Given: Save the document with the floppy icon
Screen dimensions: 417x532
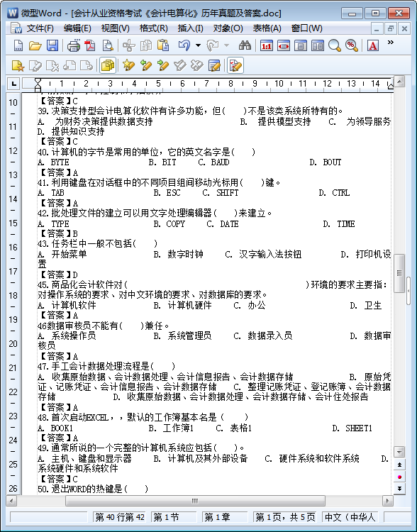Looking at the screenshot, I should (52, 45).
